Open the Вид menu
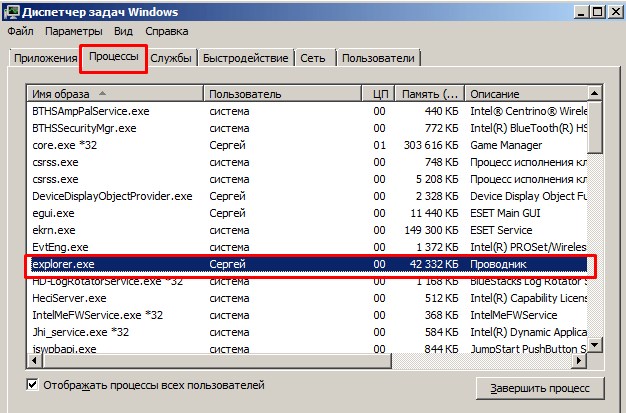The image size is (626, 413). click(123, 31)
